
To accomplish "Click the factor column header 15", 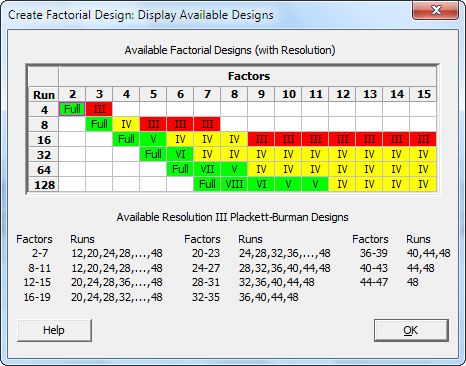I will coord(423,94).
